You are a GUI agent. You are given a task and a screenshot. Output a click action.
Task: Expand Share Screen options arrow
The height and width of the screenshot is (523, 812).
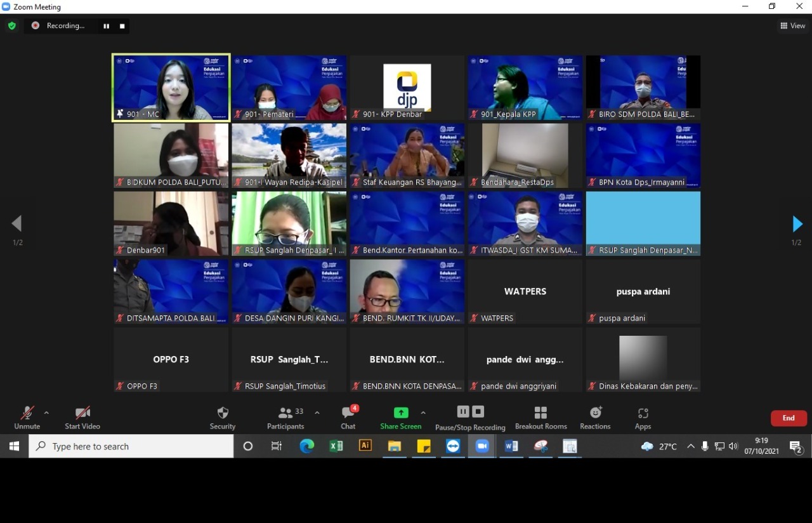tap(423, 413)
